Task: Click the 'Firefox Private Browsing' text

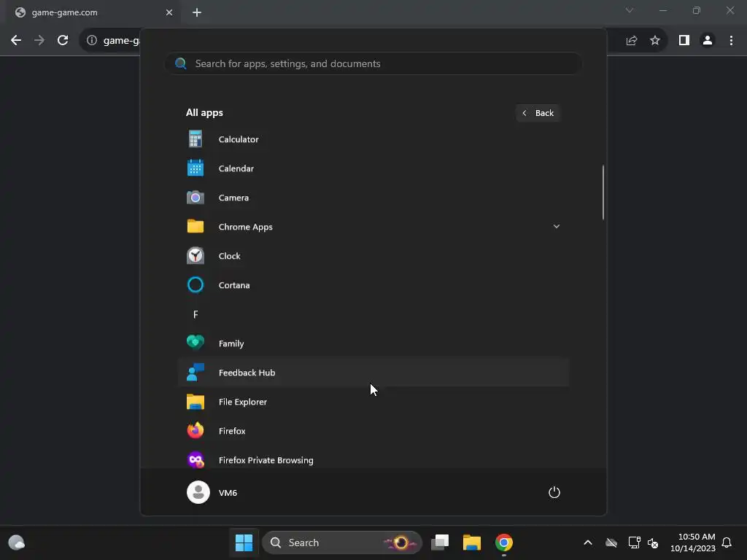Action: [x=266, y=460]
